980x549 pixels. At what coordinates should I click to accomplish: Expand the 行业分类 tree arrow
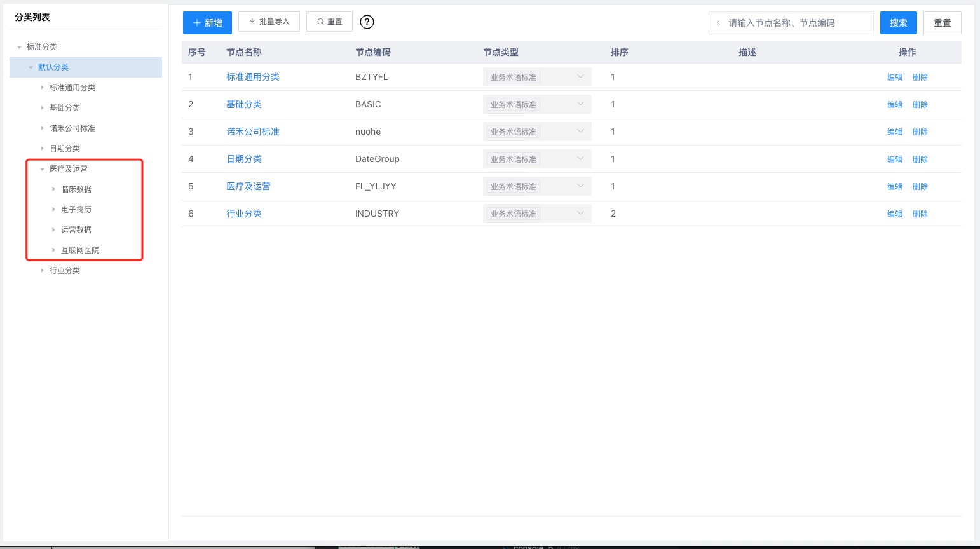[43, 271]
